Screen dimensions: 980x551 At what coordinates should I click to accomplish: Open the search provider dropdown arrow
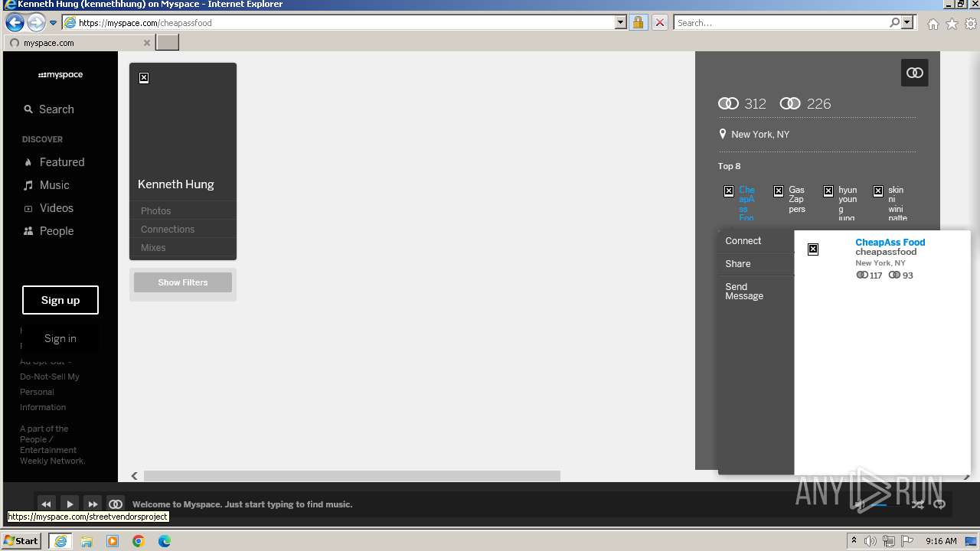[x=907, y=23]
